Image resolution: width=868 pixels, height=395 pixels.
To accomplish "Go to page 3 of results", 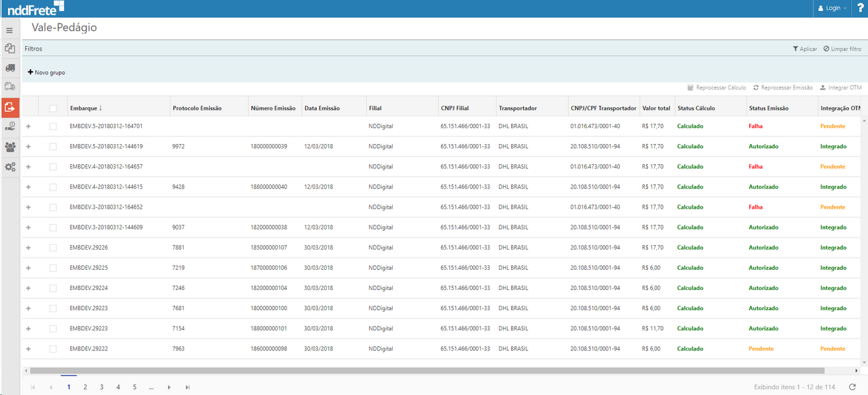I will tap(102, 387).
